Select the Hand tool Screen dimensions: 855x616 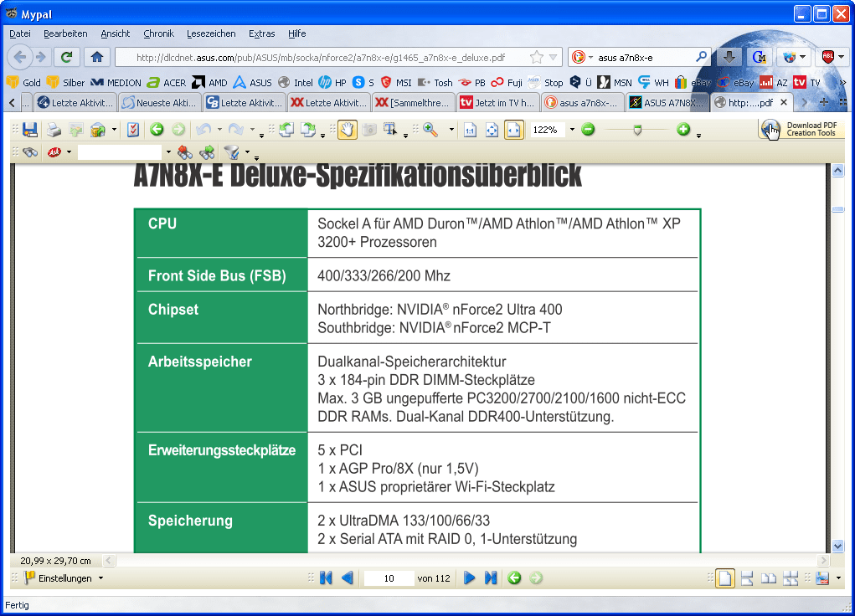(x=348, y=130)
